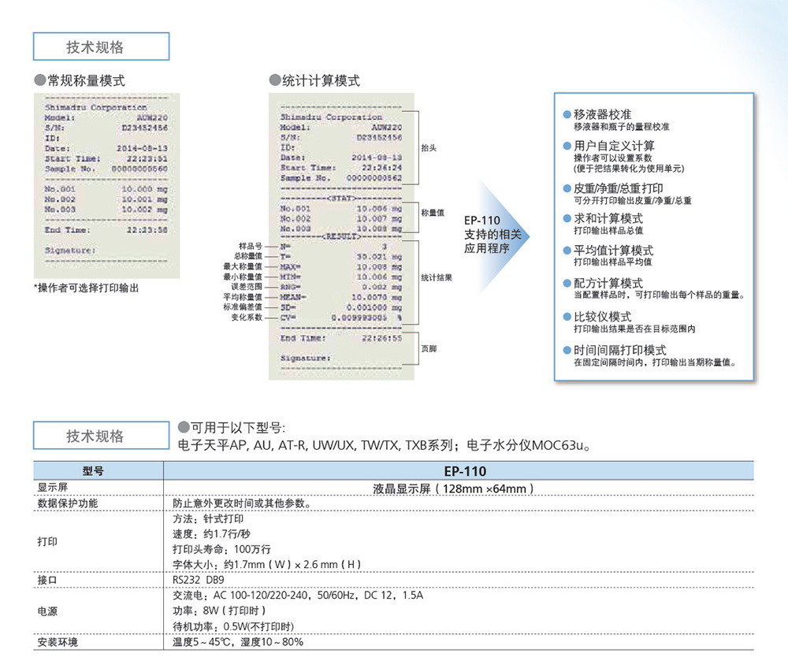788x672 pixels.
Task: Select the compatible models line mentioning MOC63u
Action: [x=385, y=445]
